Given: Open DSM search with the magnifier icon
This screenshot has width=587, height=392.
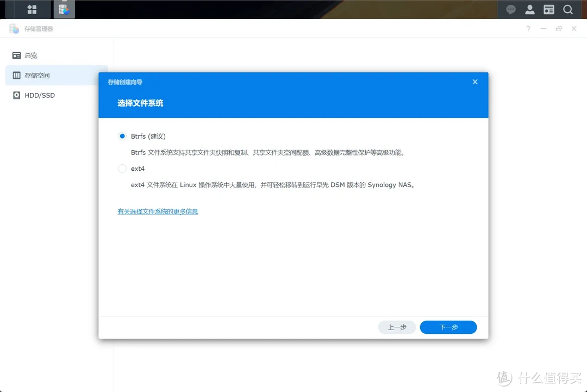Looking at the screenshot, I should coord(568,9).
